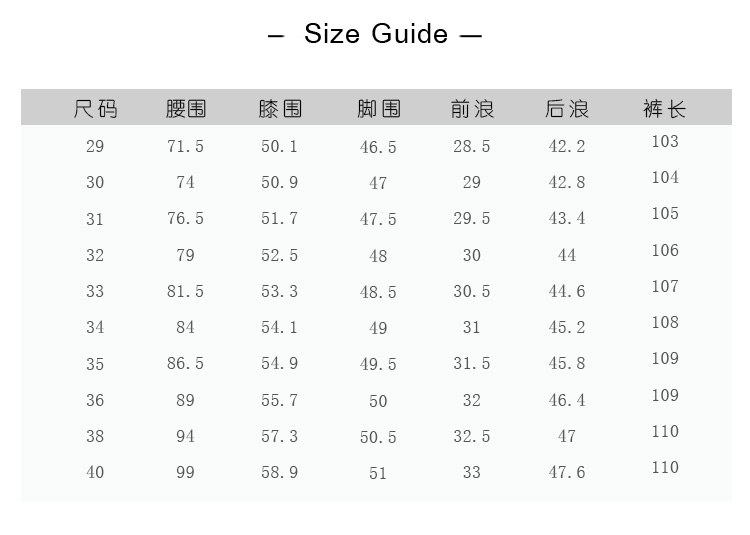Click knee value 50.9
The height and width of the screenshot is (535, 750).
[x=280, y=182]
